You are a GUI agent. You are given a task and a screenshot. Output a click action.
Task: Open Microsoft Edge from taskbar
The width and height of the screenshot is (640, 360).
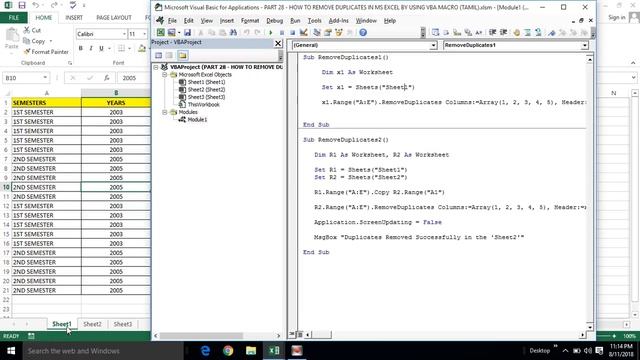click(x=205, y=351)
